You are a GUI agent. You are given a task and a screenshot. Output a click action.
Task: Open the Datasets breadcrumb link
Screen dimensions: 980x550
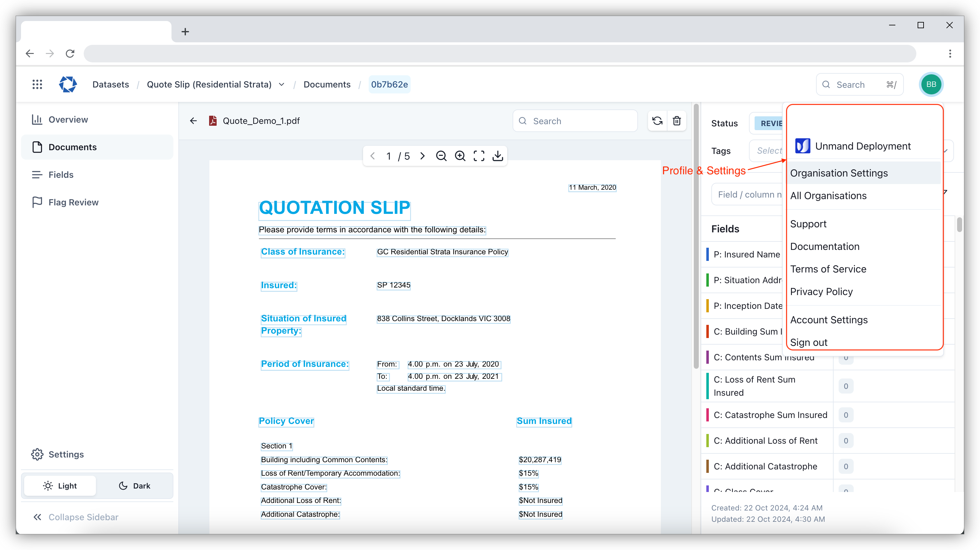110,84
